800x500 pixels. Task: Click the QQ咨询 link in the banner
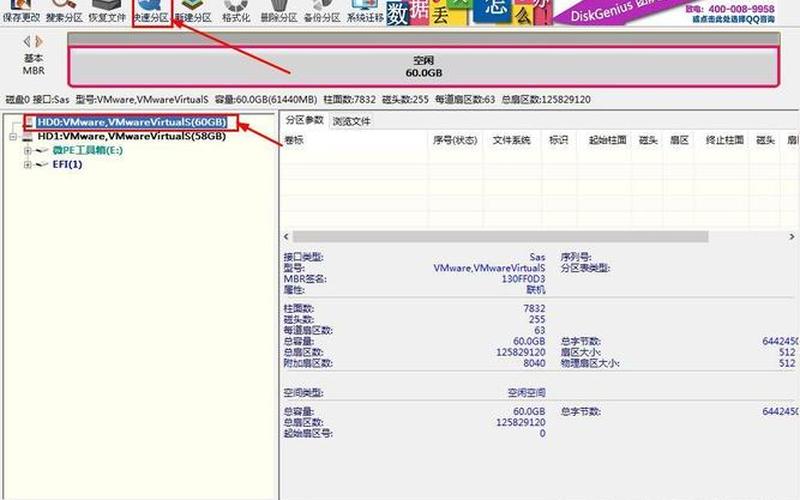(x=733, y=19)
